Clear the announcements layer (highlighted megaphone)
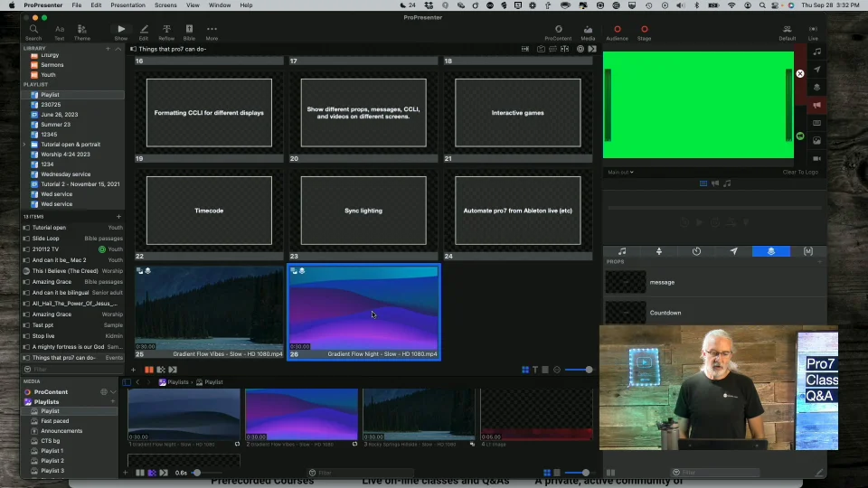868x488 pixels. (817, 105)
